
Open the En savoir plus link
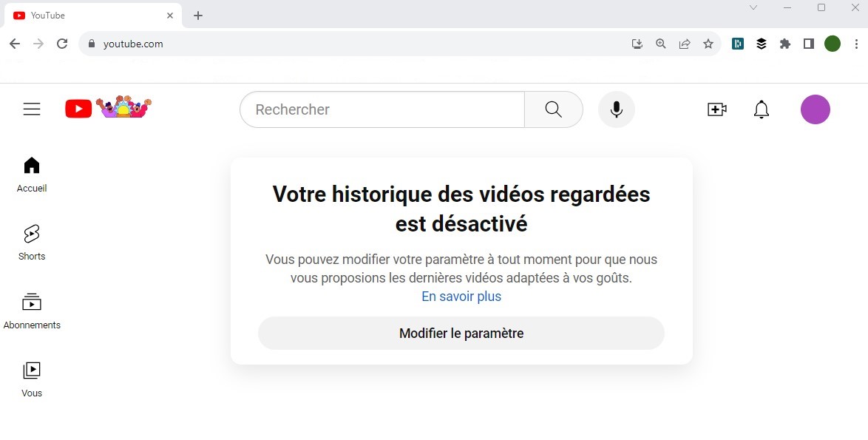(461, 297)
